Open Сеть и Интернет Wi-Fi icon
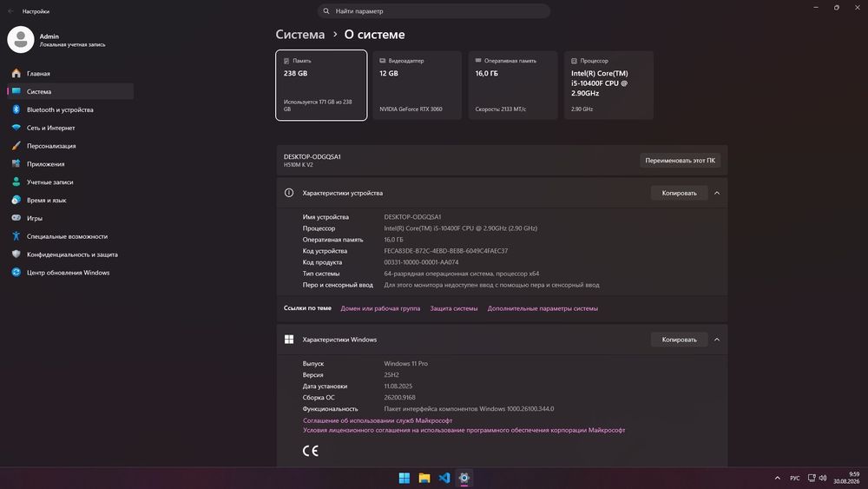 (16, 128)
